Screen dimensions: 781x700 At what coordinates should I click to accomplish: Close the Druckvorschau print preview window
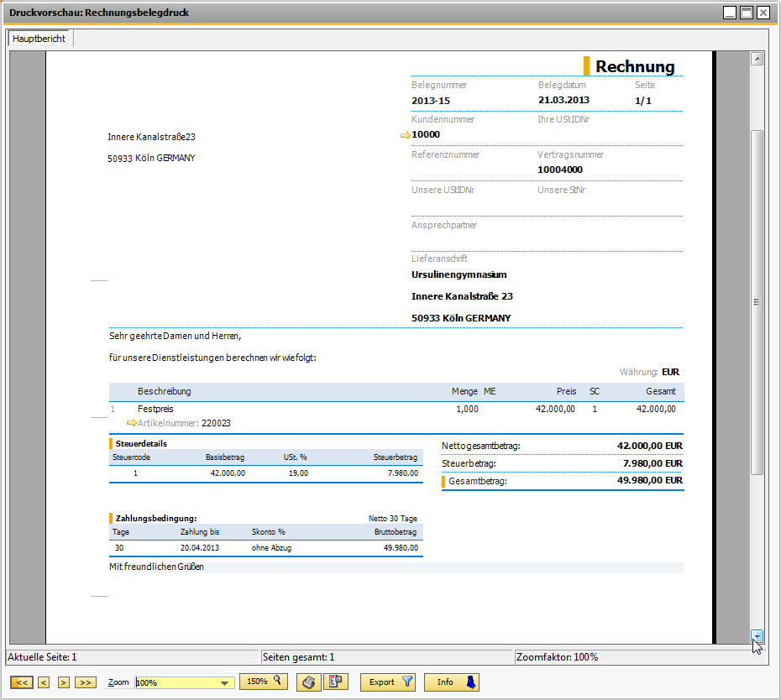click(x=763, y=13)
